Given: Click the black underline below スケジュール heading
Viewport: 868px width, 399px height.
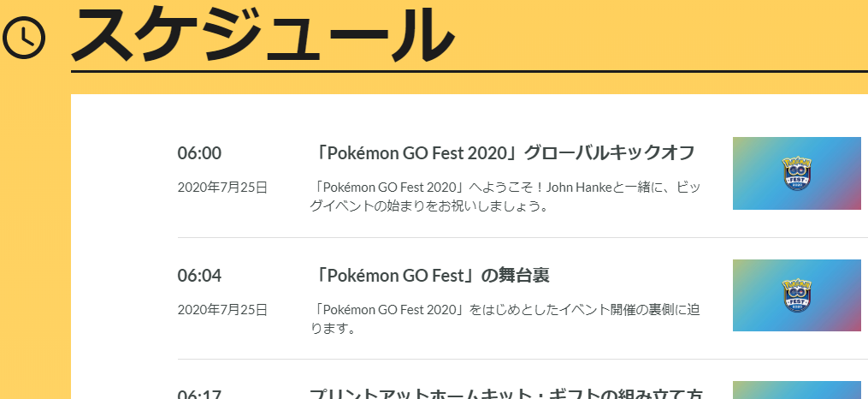Looking at the screenshot, I should click(469, 71).
